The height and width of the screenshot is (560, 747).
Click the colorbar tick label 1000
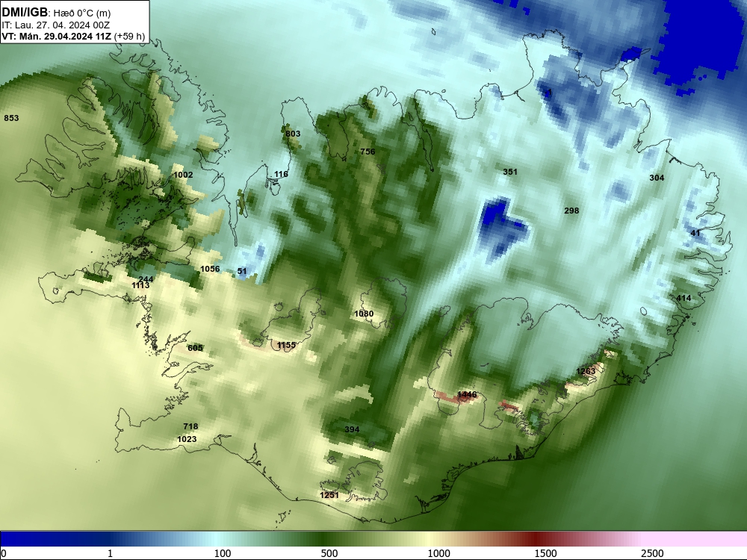click(x=438, y=553)
